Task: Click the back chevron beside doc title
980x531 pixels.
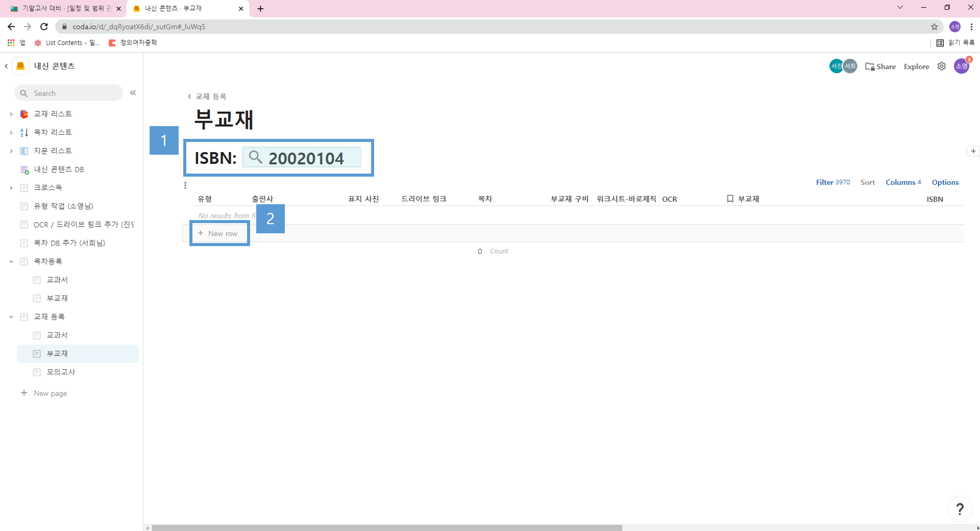Action: [x=6, y=66]
